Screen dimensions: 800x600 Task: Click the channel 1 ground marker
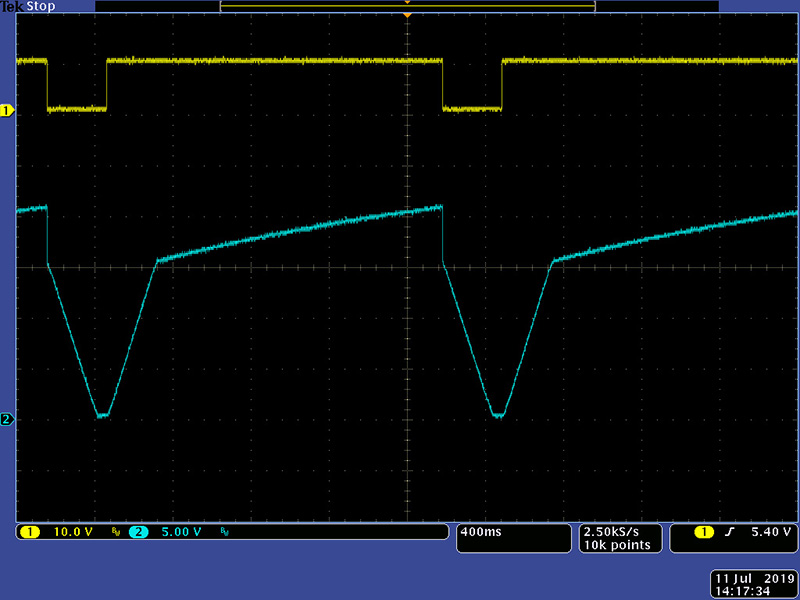tap(7, 111)
